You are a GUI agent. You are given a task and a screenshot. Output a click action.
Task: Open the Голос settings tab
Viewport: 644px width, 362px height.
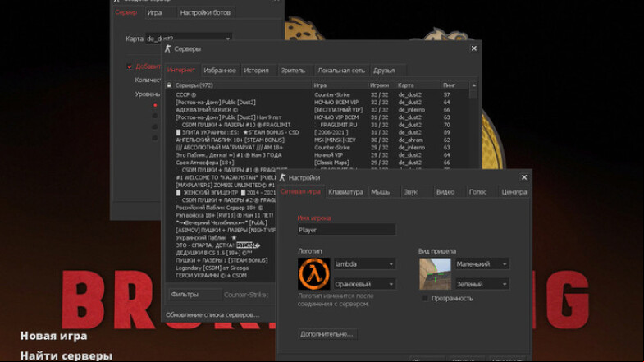477,192
